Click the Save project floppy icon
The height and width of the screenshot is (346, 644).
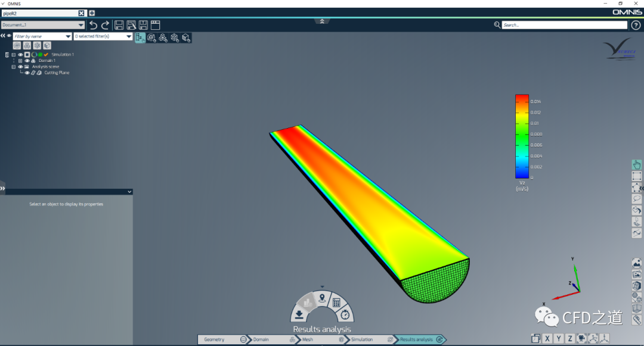119,25
